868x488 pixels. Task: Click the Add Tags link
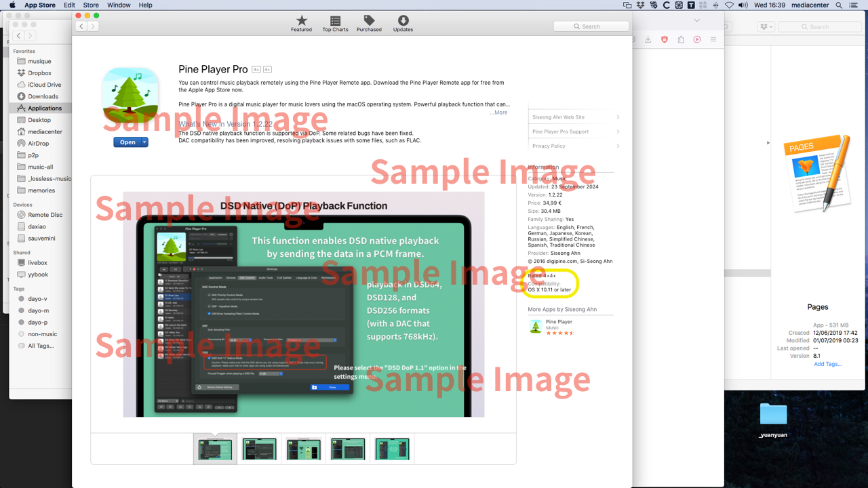click(827, 364)
